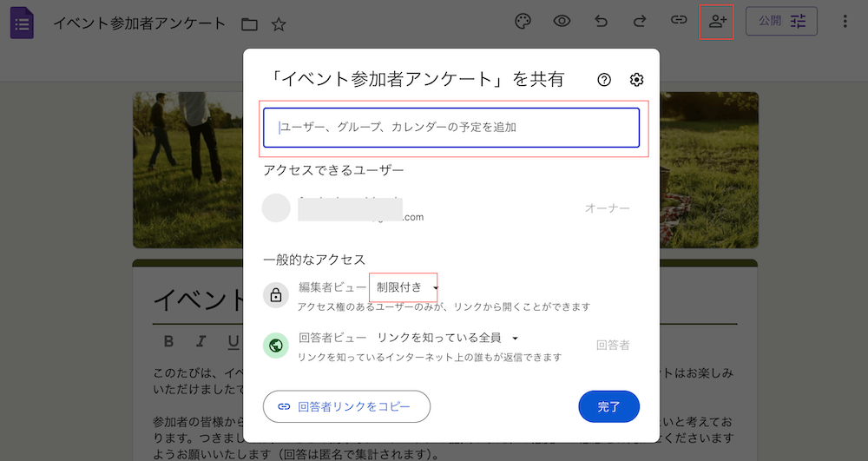Viewport: 868px width, 461px height.
Task: Click the owner avatar circle
Action: pyautogui.click(x=276, y=208)
